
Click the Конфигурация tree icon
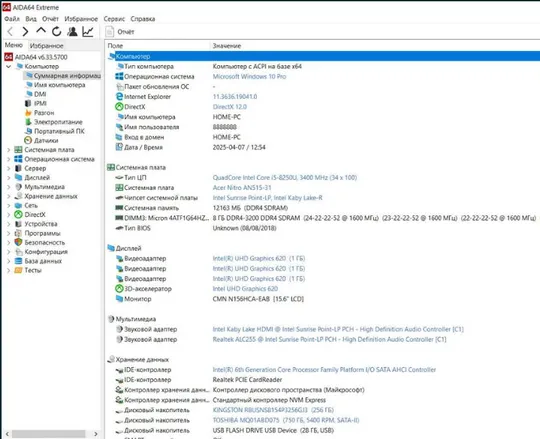(19, 252)
